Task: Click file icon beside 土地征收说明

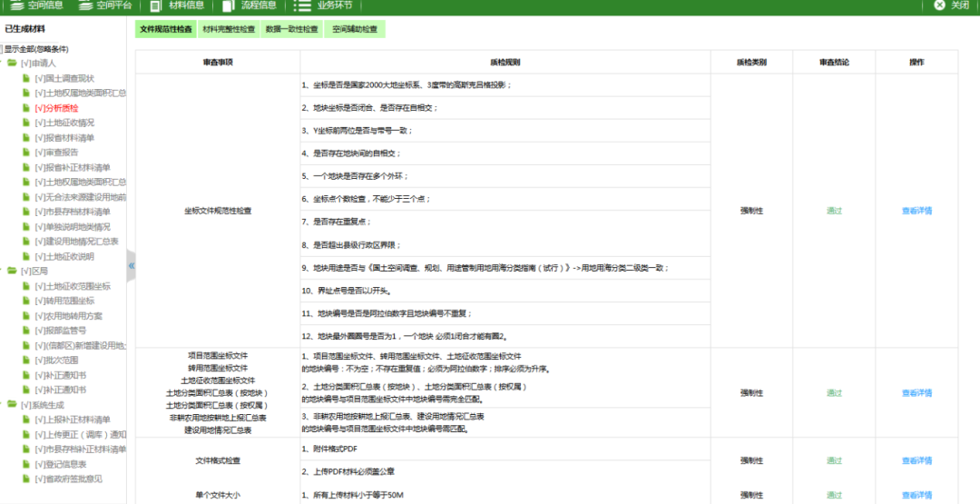Action: (26, 256)
